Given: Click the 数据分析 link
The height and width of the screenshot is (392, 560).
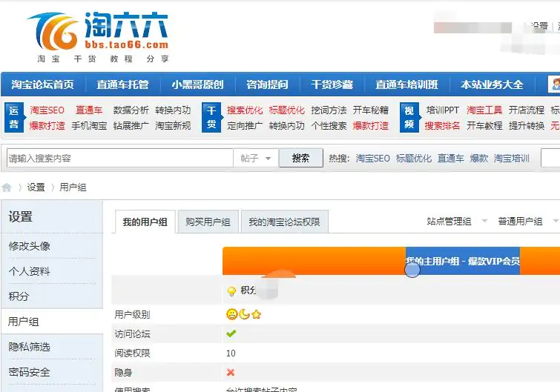Looking at the screenshot, I should point(131,110).
